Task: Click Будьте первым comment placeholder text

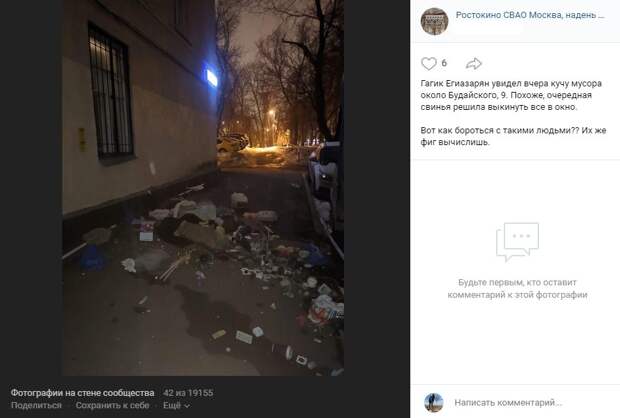Action: point(517,288)
